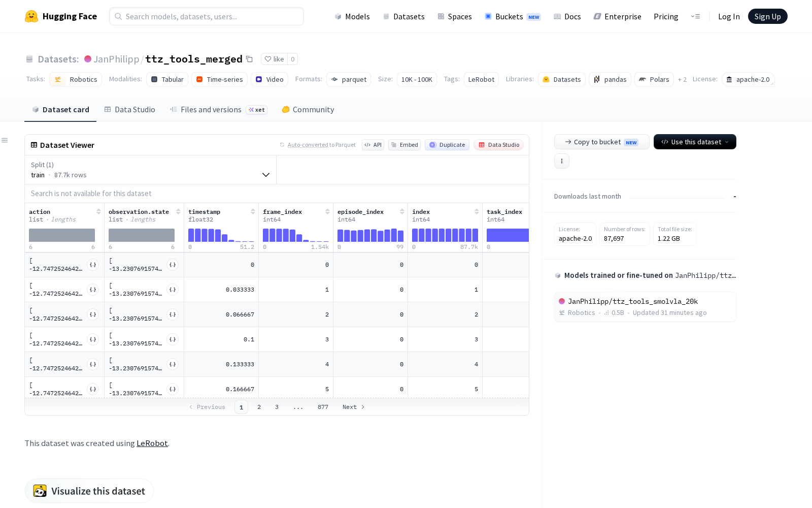The image size is (812, 508).
Task: Go to the Pricing page
Action: 666,16
